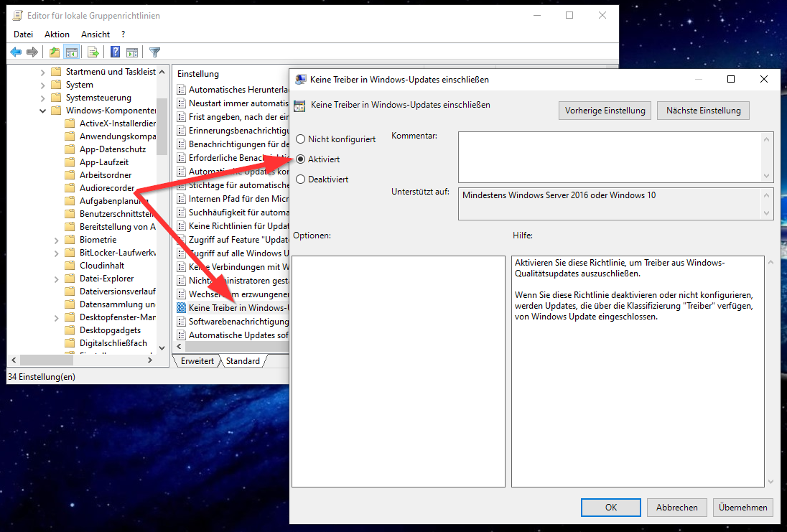Confirm with the OK button
Viewport: 787px width, 532px height.
(x=611, y=508)
